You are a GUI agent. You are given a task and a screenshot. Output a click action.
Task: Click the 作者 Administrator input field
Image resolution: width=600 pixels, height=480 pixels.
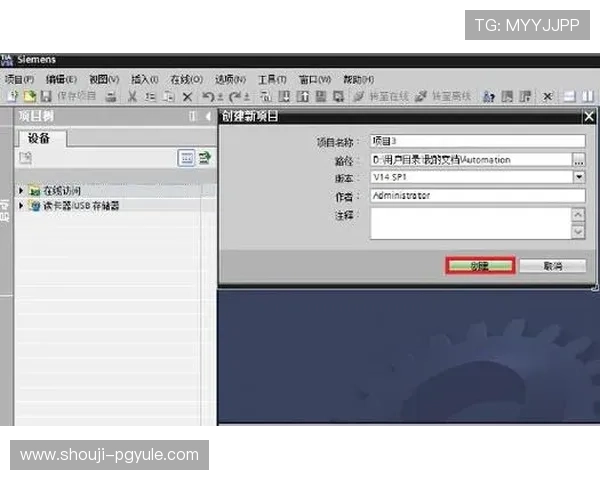pyautogui.click(x=478, y=196)
